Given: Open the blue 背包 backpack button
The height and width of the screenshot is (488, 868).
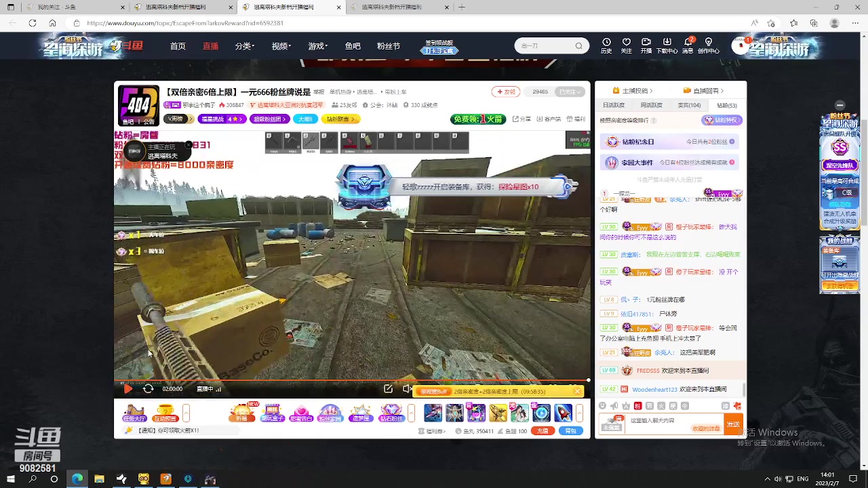Looking at the screenshot, I should coord(570,431).
